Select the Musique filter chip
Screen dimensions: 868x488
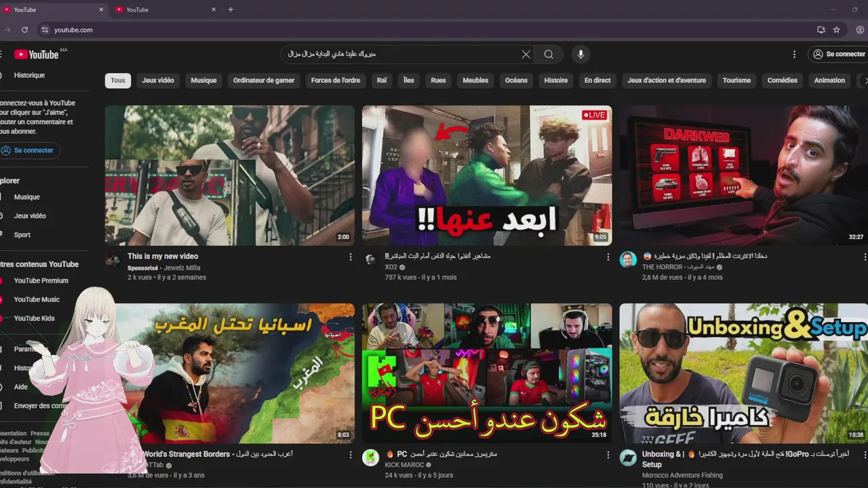point(203,80)
